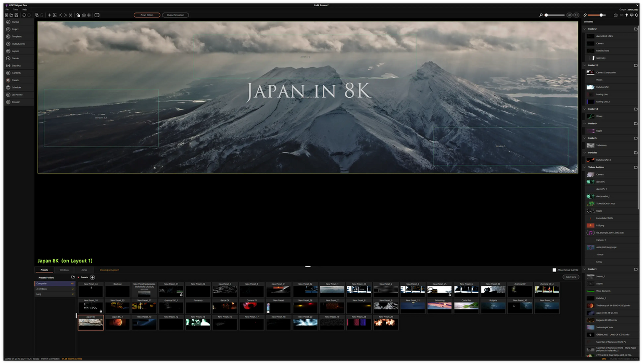The height and width of the screenshot is (364, 643).
Task: Click the light bulb icon at top right
Action: (x=626, y=15)
